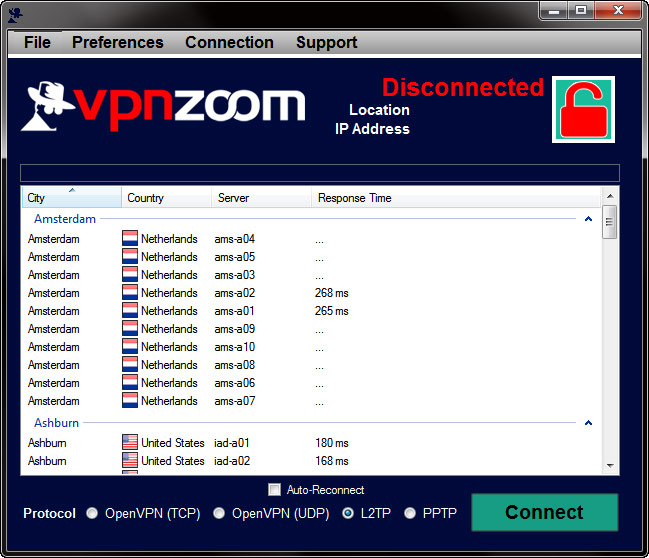
Task: Sort the list by Country column
Action: pyautogui.click(x=166, y=197)
